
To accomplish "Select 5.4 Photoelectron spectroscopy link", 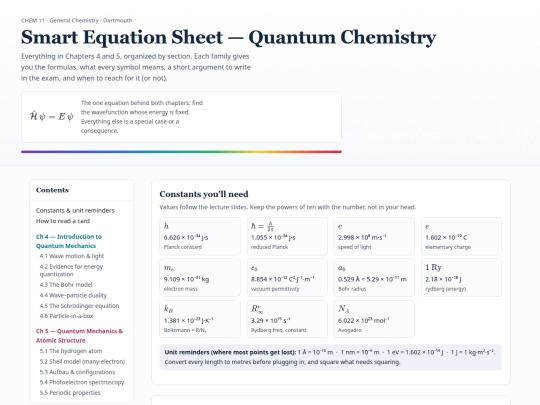I will [x=82, y=382].
